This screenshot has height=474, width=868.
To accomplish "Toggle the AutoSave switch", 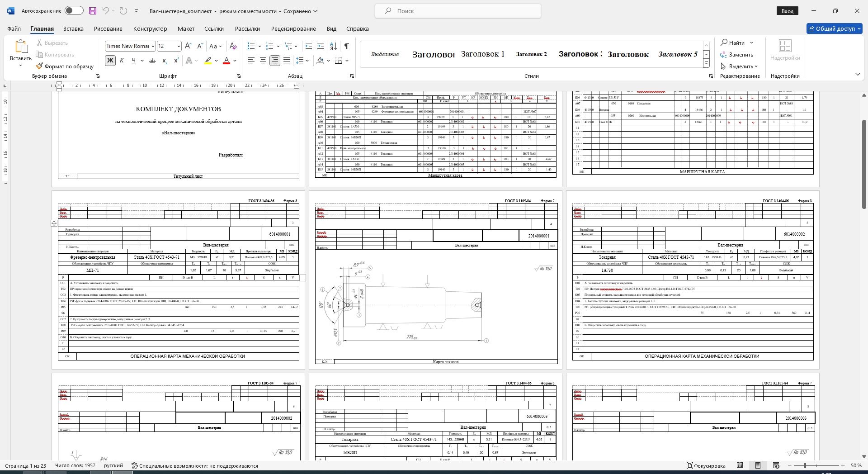I will pyautogui.click(x=74, y=11).
